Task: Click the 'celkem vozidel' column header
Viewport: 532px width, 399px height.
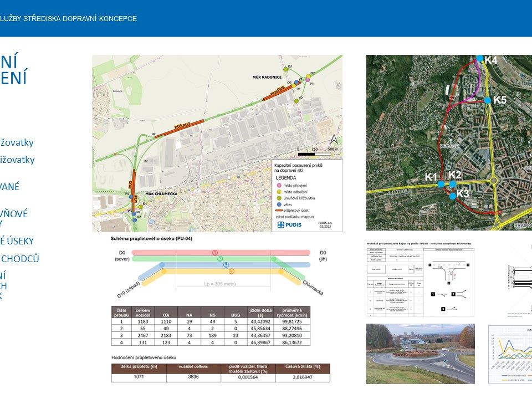Action: [143, 313]
